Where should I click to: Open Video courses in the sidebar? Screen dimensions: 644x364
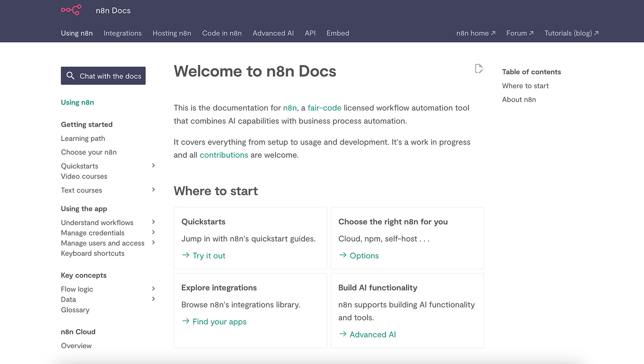pyautogui.click(x=84, y=176)
